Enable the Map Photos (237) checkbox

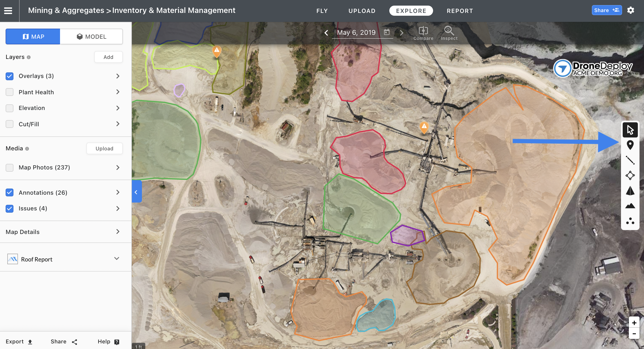tap(10, 167)
